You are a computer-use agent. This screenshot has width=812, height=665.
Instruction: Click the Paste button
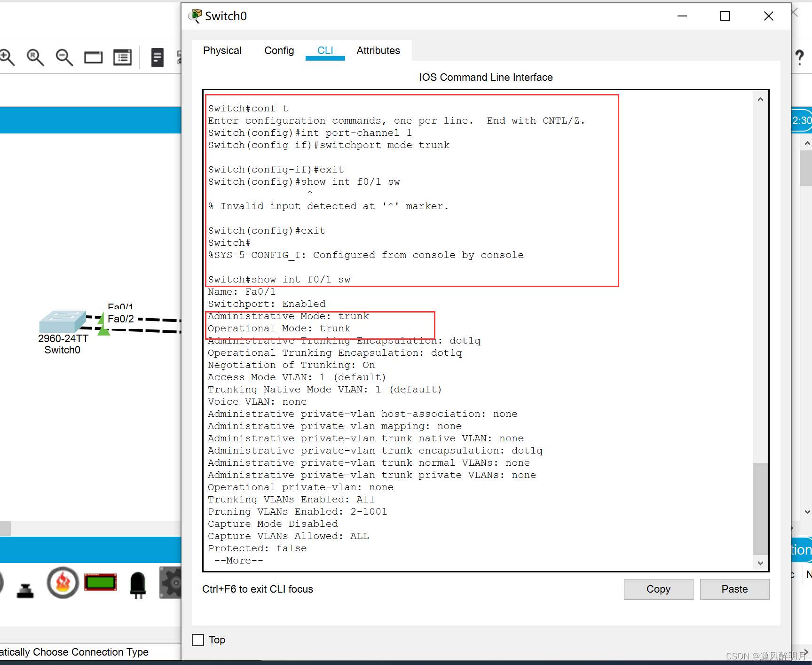coord(734,589)
